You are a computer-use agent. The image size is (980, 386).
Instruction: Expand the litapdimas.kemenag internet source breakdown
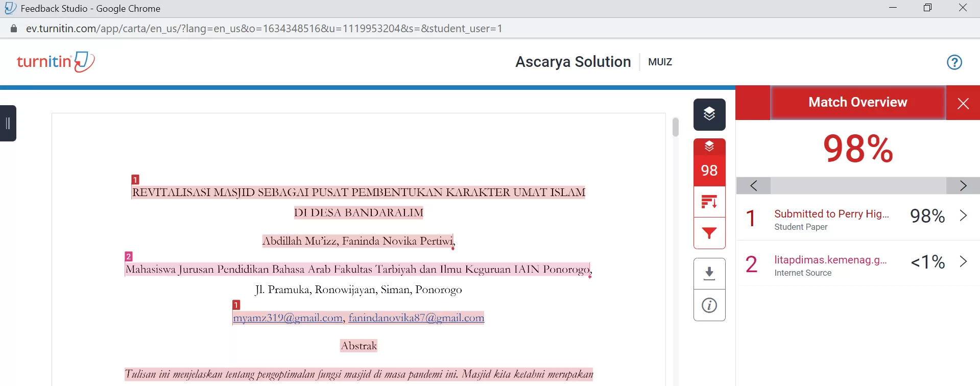point(963,261)
